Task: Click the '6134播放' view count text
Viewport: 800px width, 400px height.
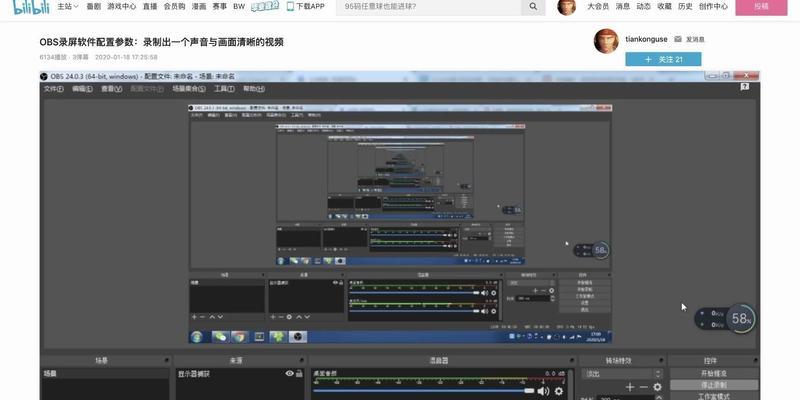Action: pos(54,57)
